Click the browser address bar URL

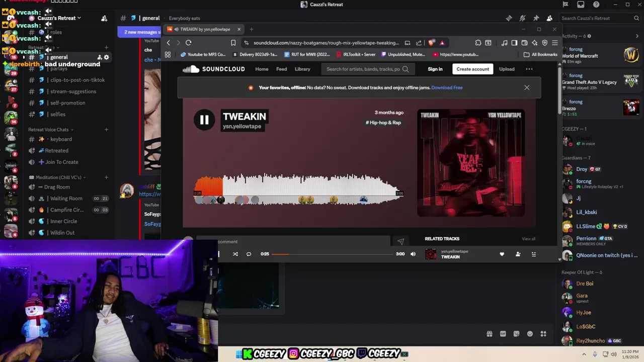tap(326, 43)
